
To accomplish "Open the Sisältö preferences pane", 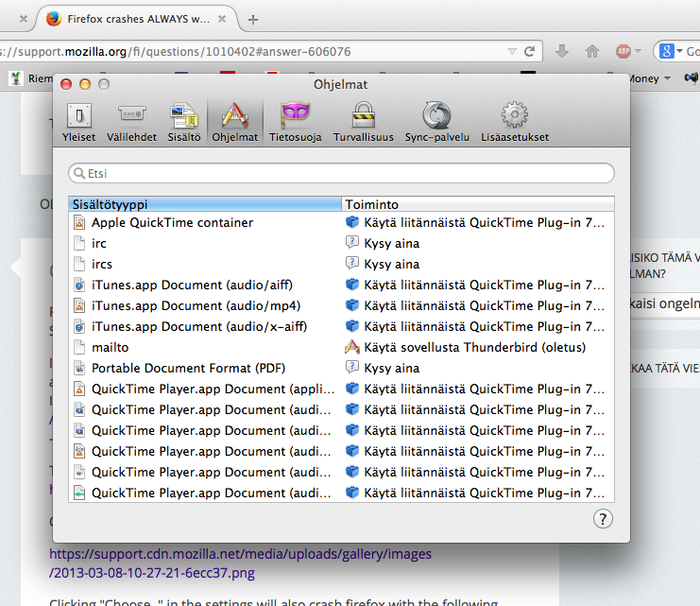I will pyautogui.click(x=184, y=122).
